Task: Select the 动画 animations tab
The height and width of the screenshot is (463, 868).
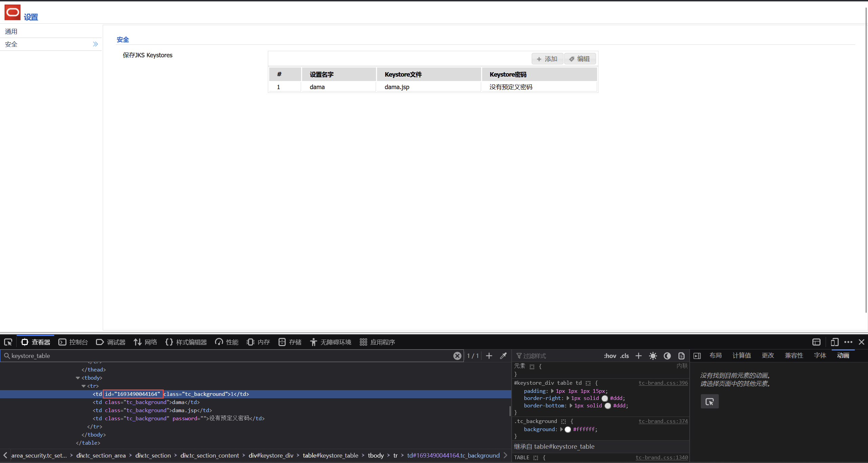Action: [843, 355]
